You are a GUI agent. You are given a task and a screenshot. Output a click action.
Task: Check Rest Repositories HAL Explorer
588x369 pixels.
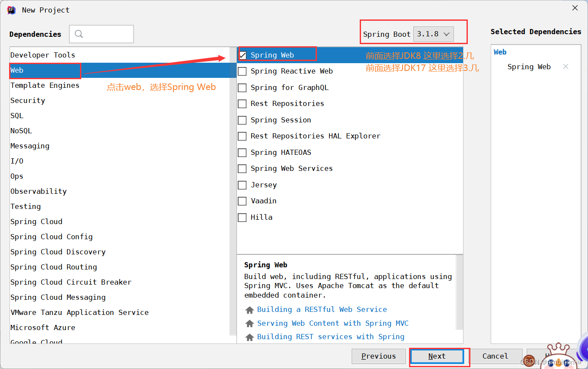[243, 136]
